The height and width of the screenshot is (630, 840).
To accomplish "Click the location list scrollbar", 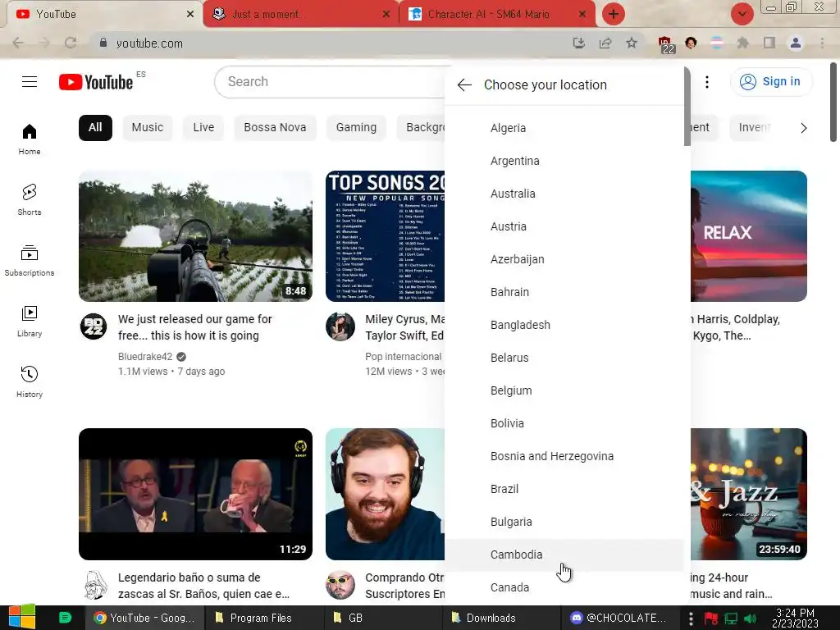I will tap(687, 107).
